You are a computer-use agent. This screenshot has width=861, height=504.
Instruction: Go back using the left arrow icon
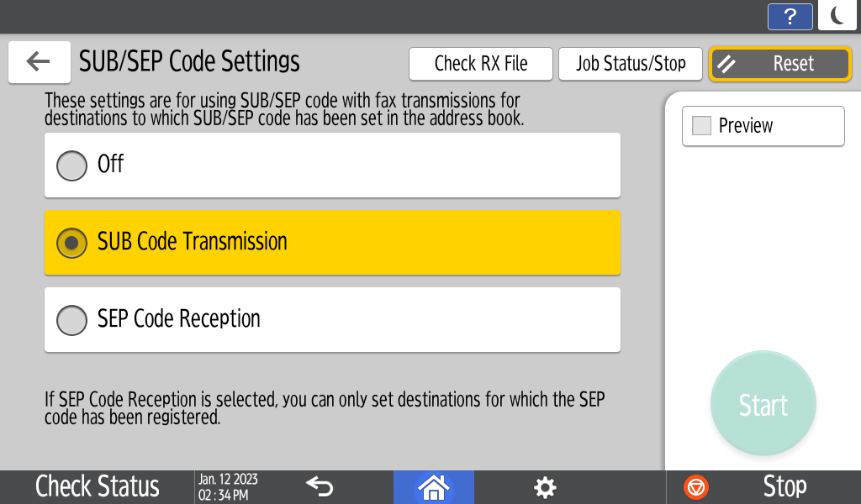[39, 62]
